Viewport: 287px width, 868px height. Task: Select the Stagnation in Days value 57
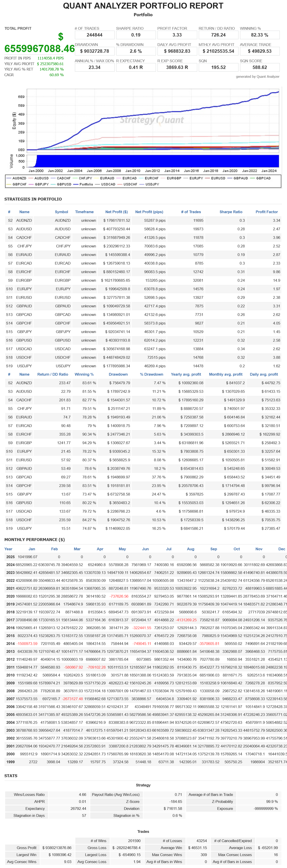click(x=84, y=815)
